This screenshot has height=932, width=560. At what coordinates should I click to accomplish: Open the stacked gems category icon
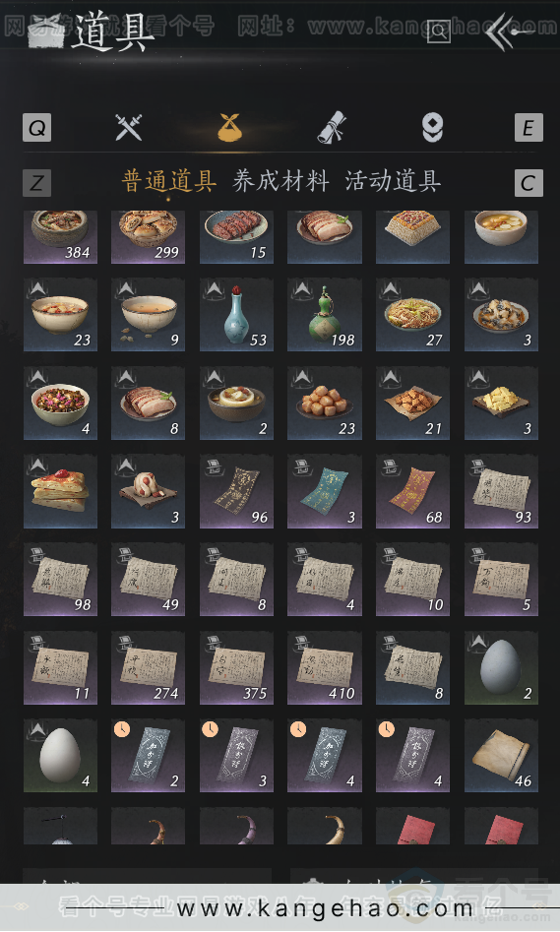tap(432, 128)
